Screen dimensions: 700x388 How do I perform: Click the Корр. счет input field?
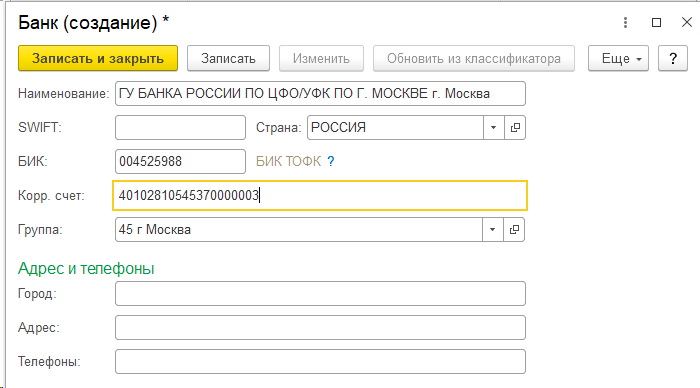point(320,196)
